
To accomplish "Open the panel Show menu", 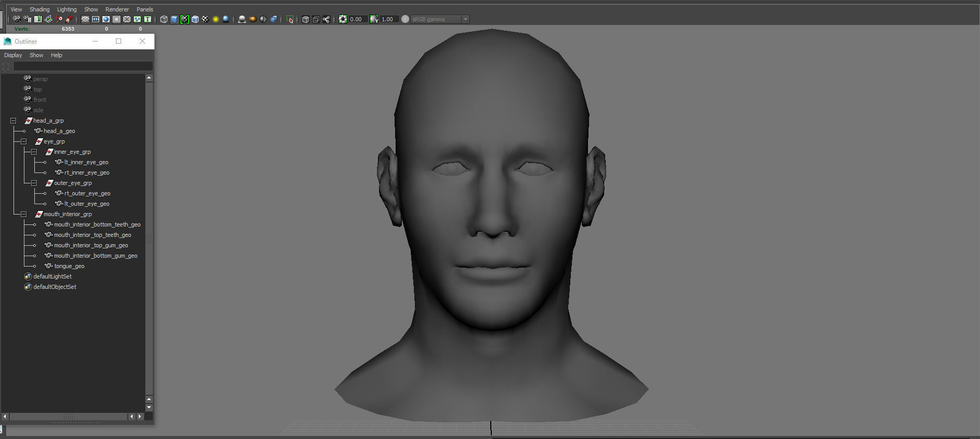I will coord(91,9).
